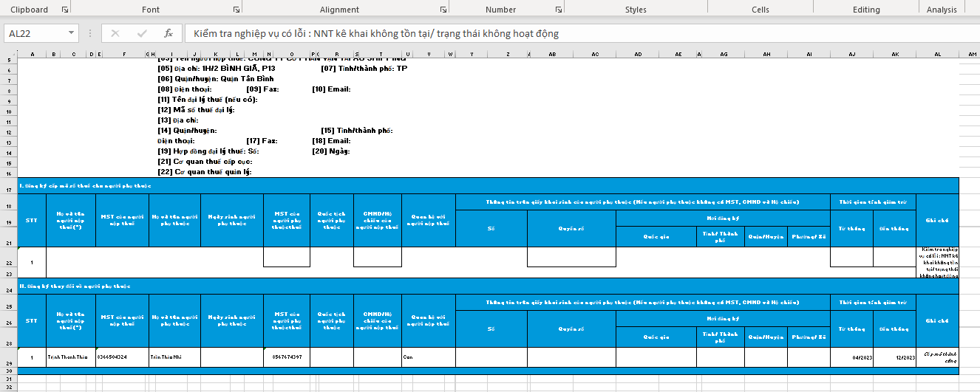980x392 pixels.
Task: Click the Ghi chú header in section I
Action: (937, 220)
